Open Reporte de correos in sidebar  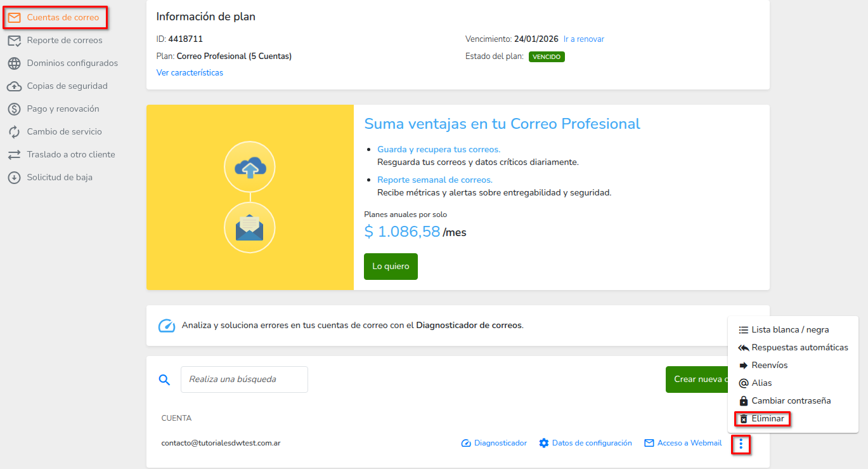pos(64,41)
